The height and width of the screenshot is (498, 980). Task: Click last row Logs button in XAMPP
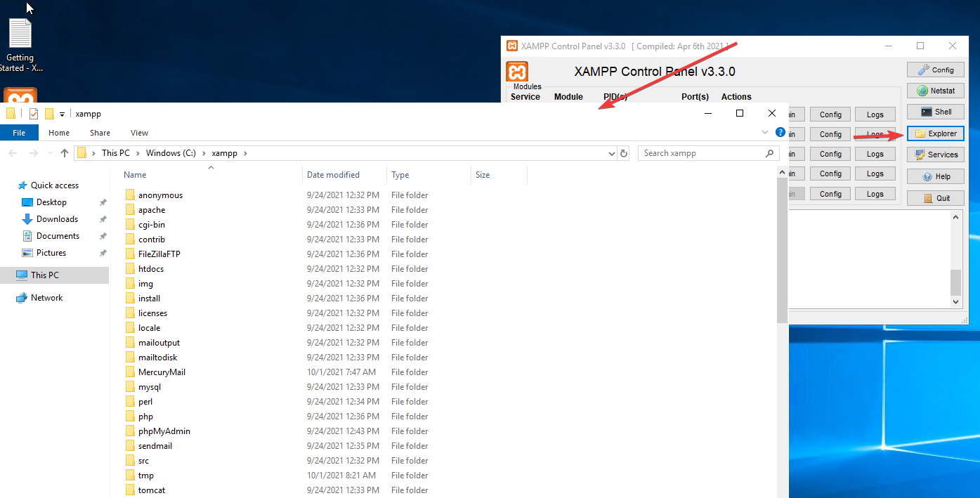click(875, 194)
